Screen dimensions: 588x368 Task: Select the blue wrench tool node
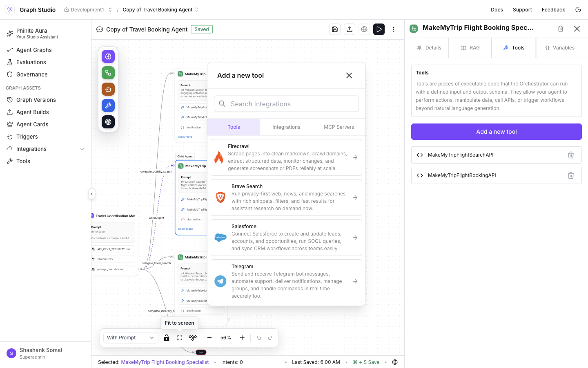pyautogui.click(x=108, y=105)
